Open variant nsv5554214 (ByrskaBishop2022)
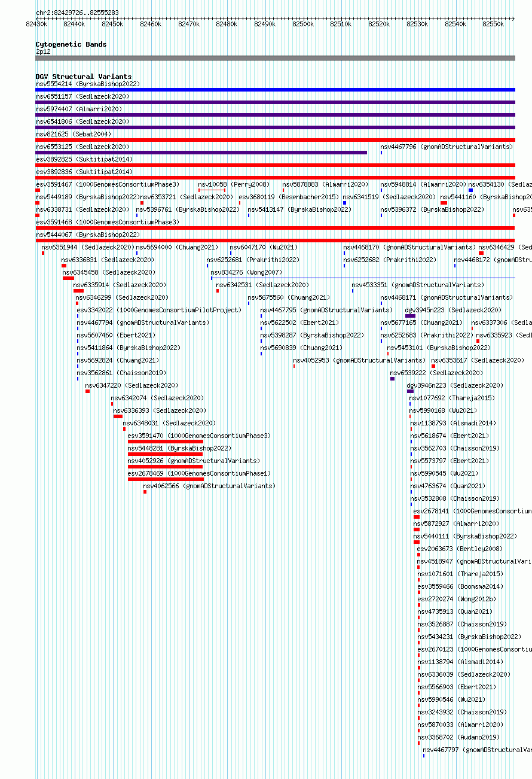This screenshot has width=532, height=779. [x=87, y=84]
